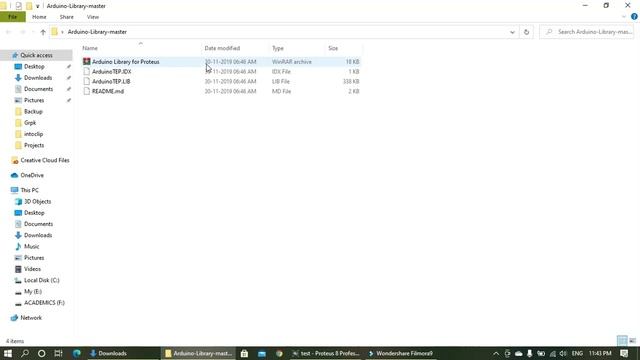Open the intoclip folder
640x360 pixels.
click(x=33, y=134)
